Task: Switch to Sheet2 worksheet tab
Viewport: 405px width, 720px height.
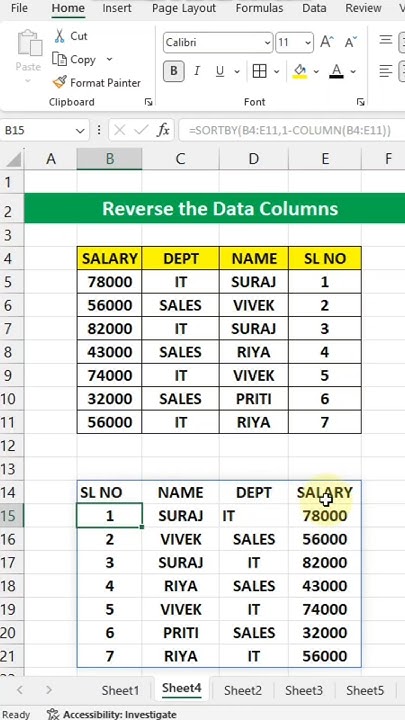Action: pos(243,690)
